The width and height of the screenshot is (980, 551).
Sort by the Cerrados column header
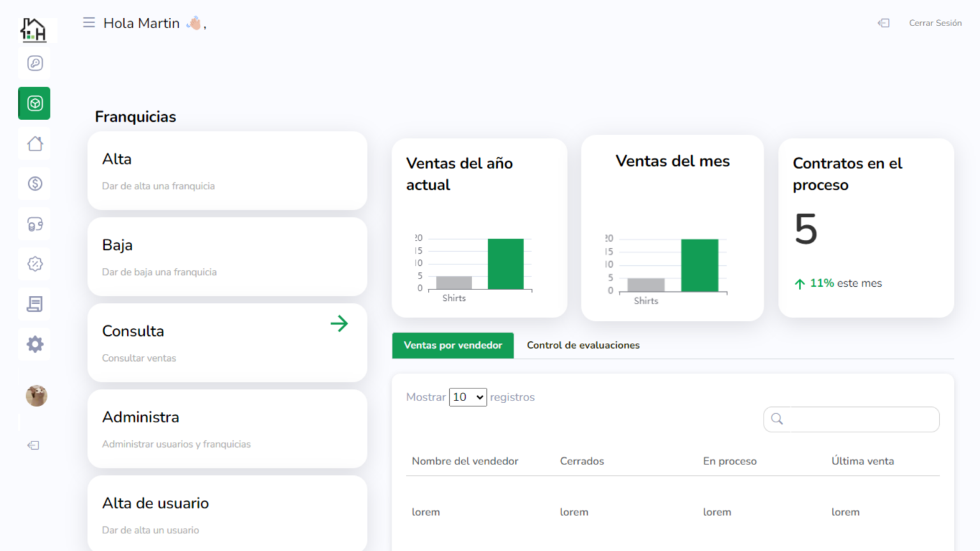point(581,461)
